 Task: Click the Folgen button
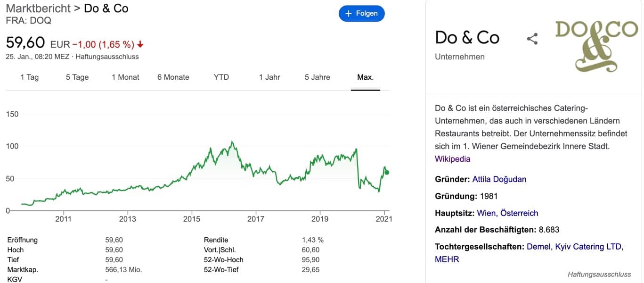362,14
